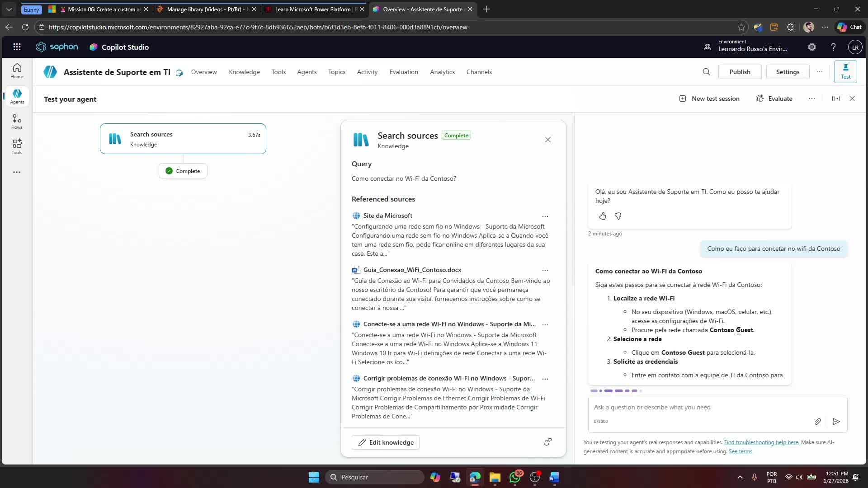
Task: Select the Flows icon in the sidebar
Action: (17, 121)
